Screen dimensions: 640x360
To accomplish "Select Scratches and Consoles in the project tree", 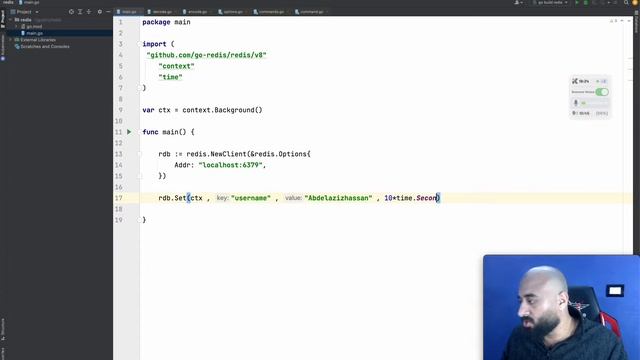I will [45, 47].
